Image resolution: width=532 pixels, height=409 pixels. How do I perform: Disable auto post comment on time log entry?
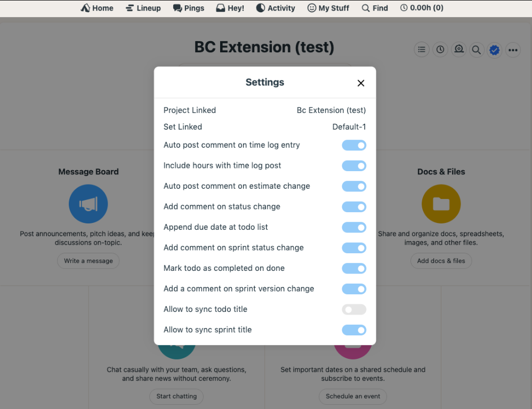[354, 145]
